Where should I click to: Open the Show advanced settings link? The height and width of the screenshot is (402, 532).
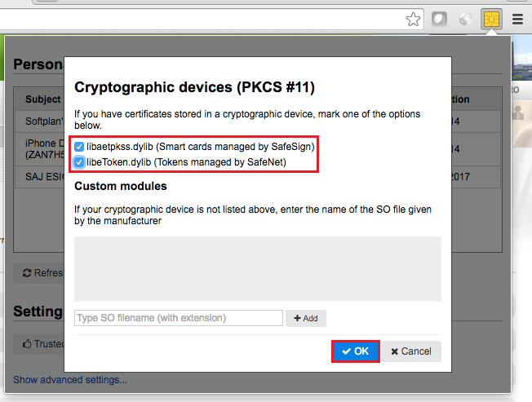[70, 379]
